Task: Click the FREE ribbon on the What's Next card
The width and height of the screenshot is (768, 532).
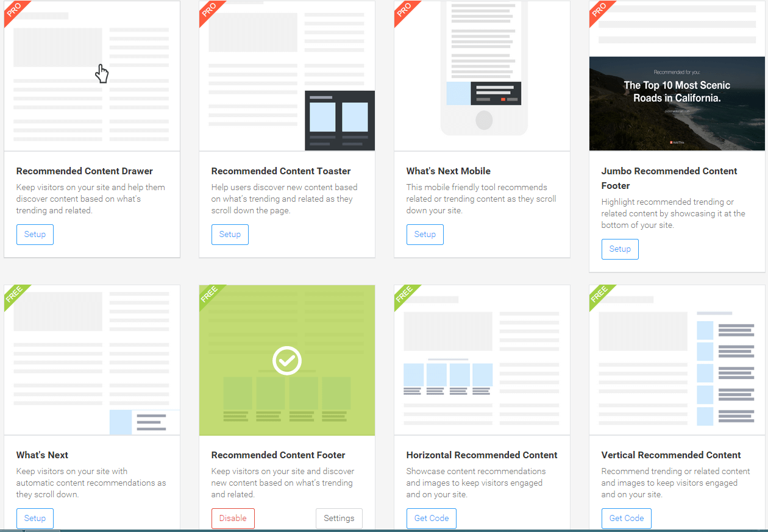Action: 14,295
